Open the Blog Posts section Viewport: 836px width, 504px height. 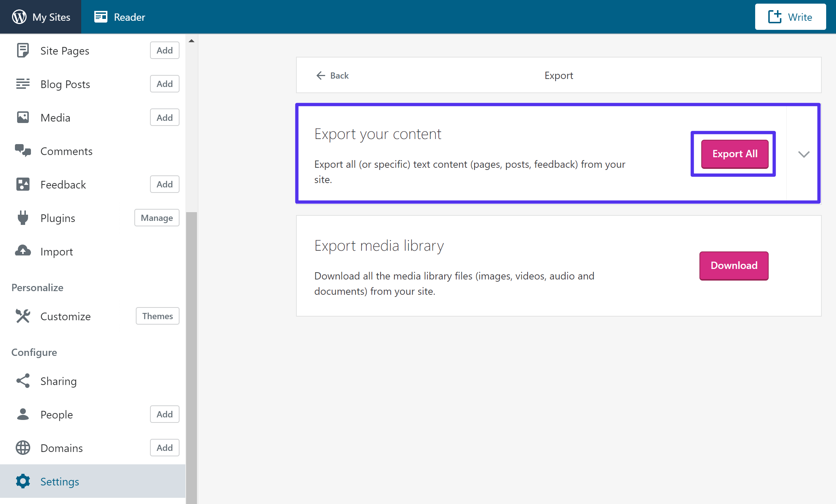(64, 84)
